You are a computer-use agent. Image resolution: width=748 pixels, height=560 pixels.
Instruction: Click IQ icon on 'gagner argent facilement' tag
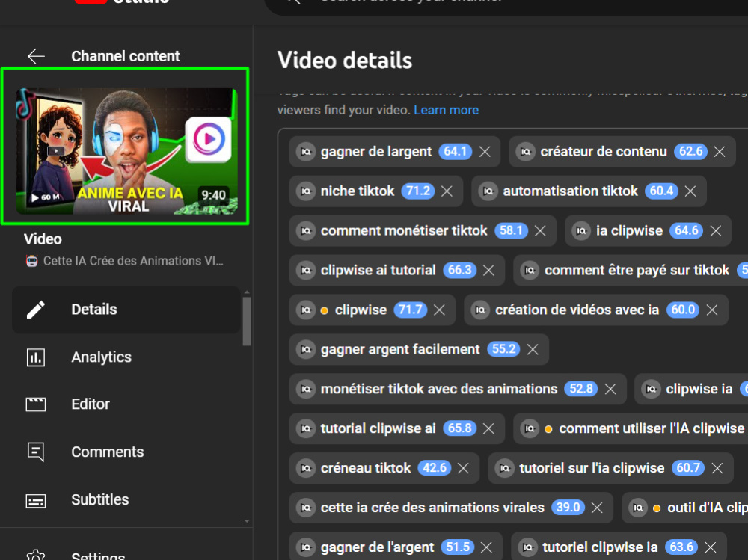coord(306,350)
